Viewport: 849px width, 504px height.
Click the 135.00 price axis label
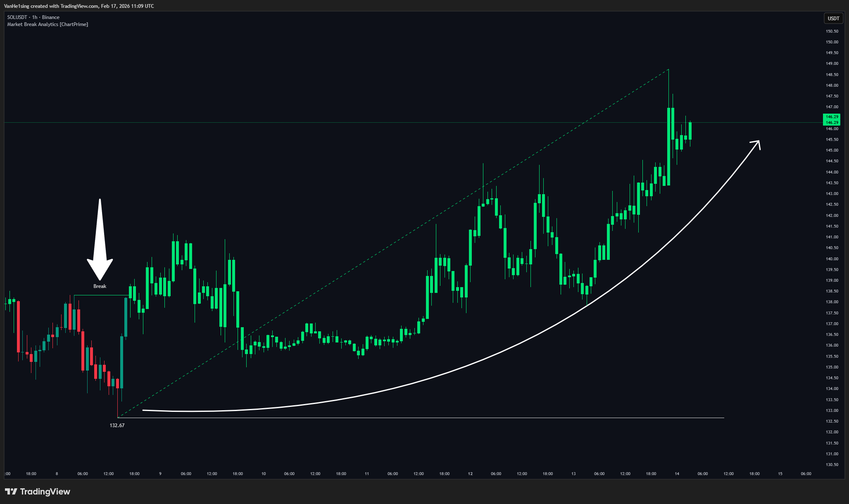[832, 367]
